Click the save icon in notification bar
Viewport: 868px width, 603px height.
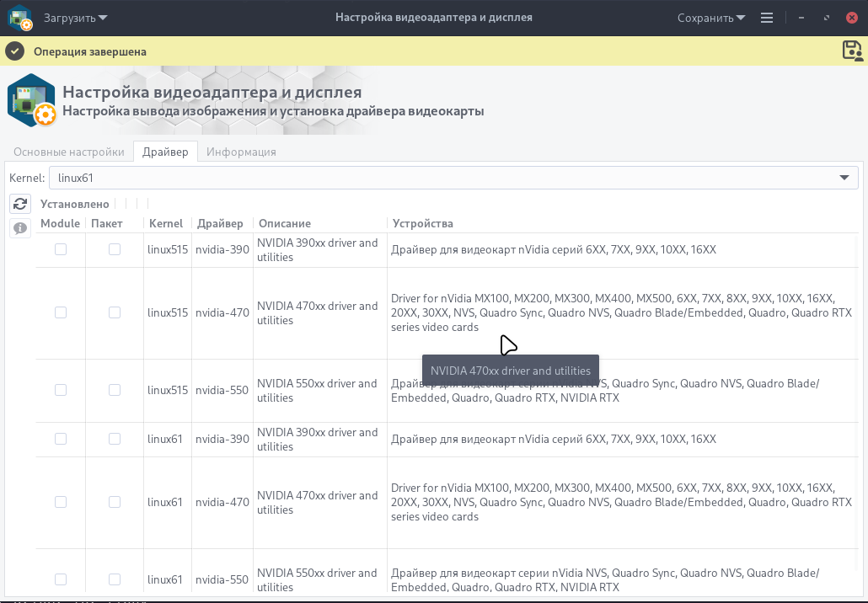coord(852,51)
